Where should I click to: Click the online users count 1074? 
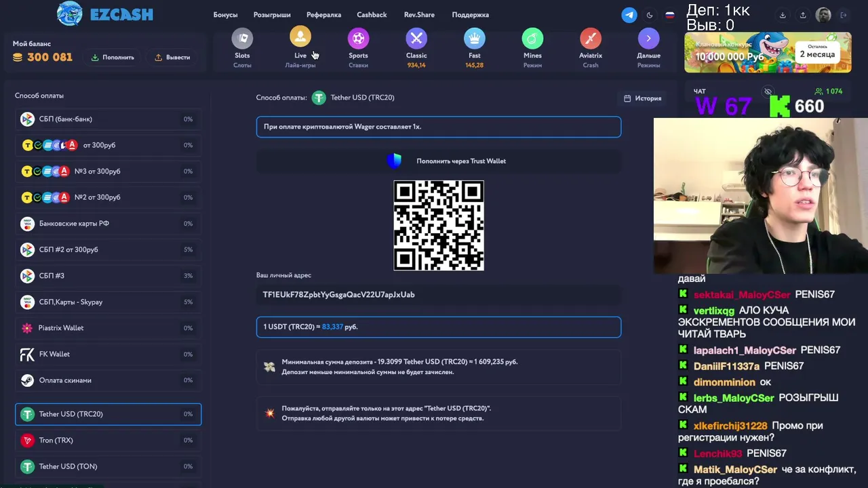[828, 91]
